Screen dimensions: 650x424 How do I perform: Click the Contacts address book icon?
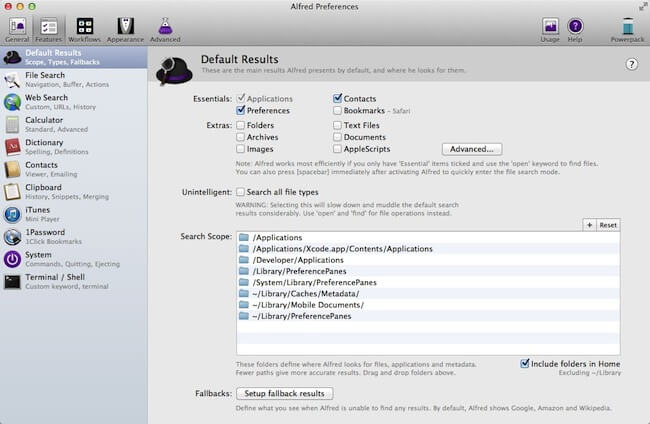pos(12,169)
